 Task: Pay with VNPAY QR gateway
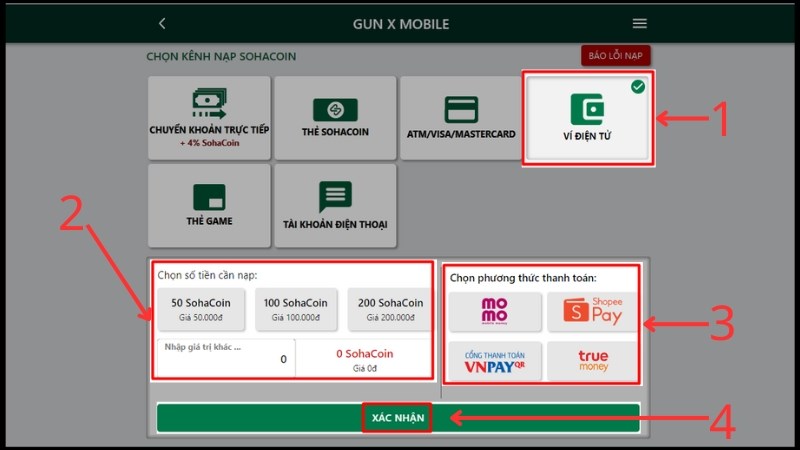tap(495, 361)
